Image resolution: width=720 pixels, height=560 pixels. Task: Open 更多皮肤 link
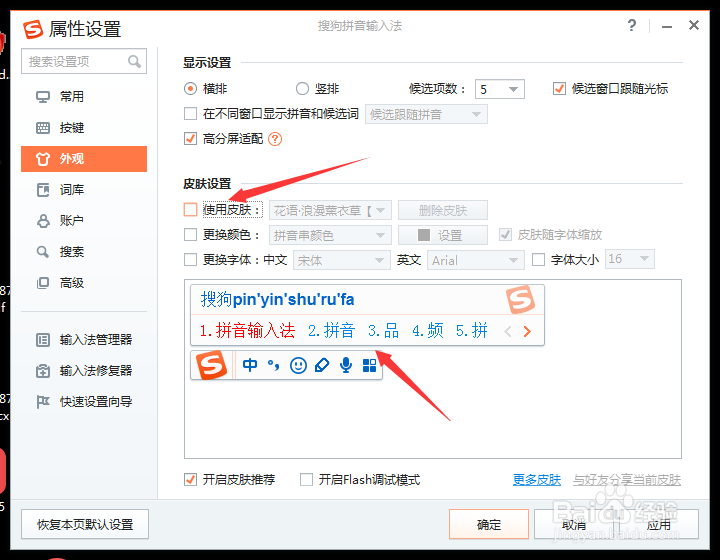[x=537, y=480]
